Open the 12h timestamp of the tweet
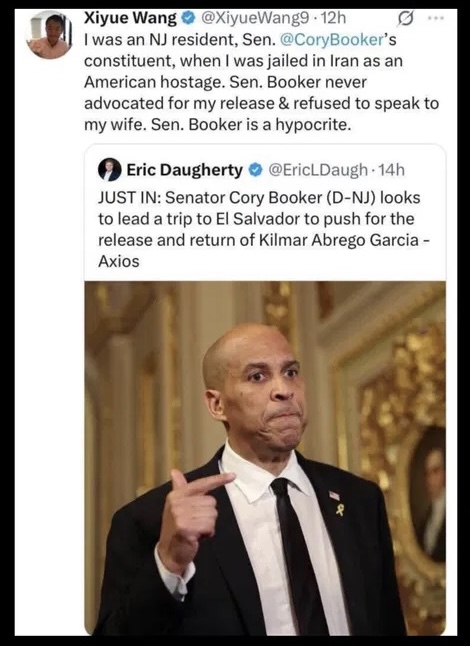 (333, 19)
